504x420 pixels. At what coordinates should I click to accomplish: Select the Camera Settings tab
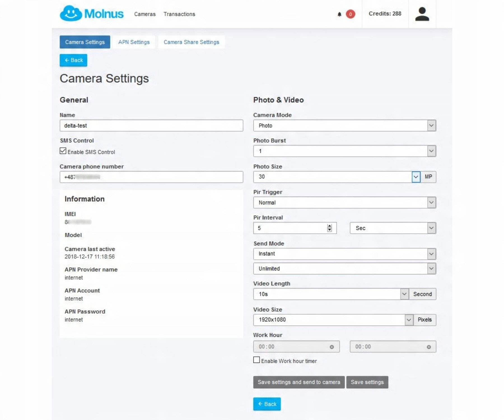pyautogui.click(x=85, y=42)
